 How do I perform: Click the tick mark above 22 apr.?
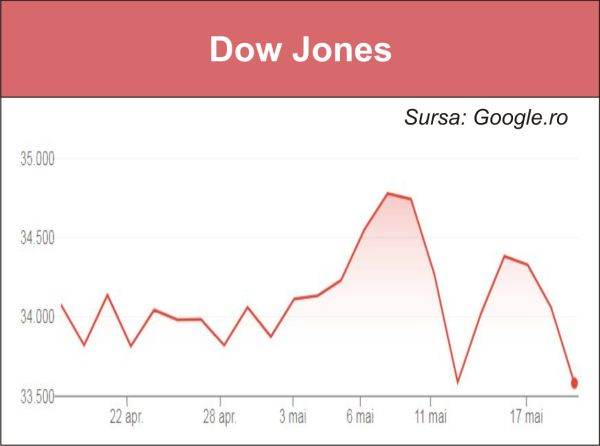pyautogui.click(x=127, y=401)
